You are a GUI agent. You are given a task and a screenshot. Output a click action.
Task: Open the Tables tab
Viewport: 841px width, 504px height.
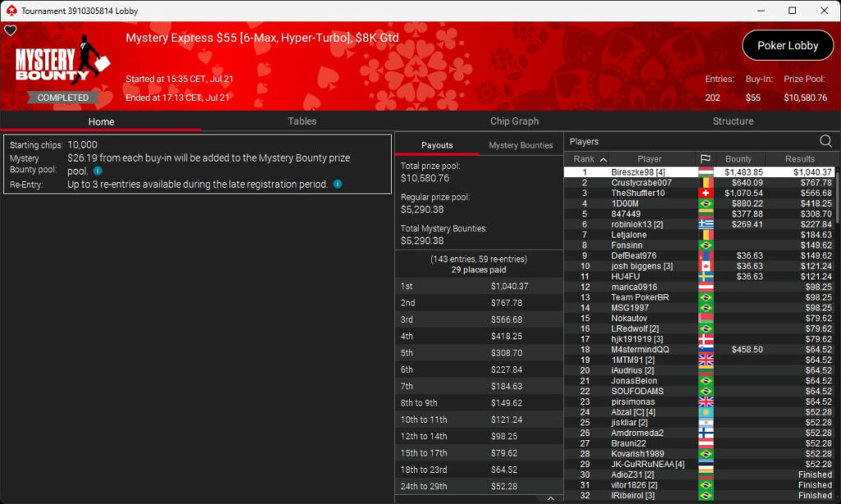pos(302,121)
